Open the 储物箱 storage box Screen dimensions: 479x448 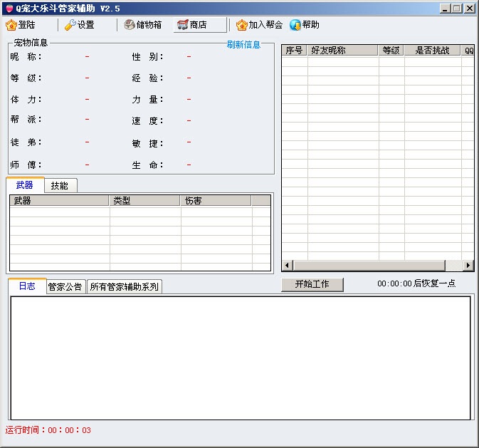(x=130, y=25)
